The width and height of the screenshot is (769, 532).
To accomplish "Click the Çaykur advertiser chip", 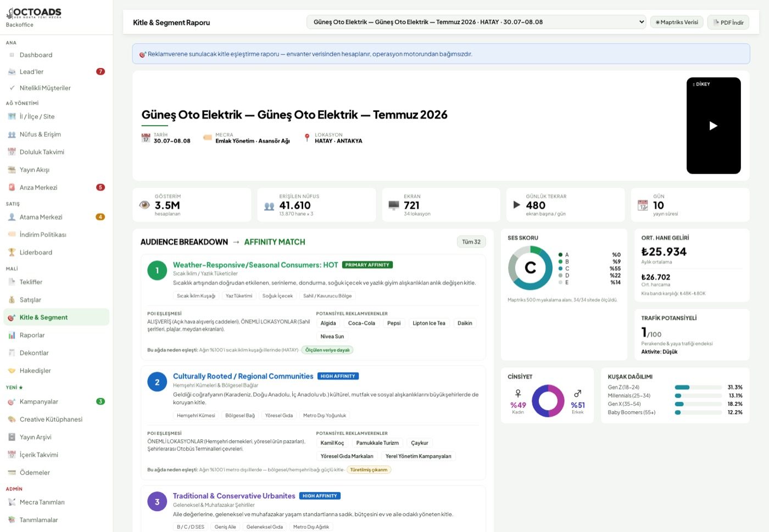I will [x=420, y=443].
